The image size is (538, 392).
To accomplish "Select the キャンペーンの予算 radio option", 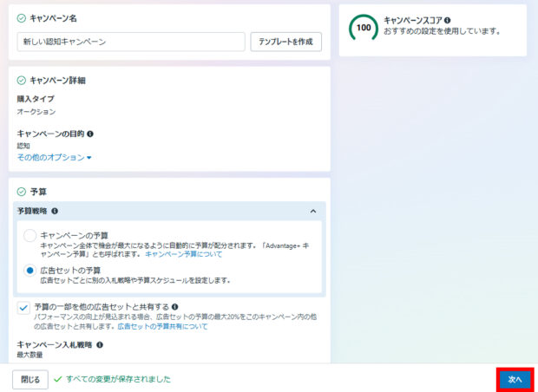I will click(x=30, y=236).
